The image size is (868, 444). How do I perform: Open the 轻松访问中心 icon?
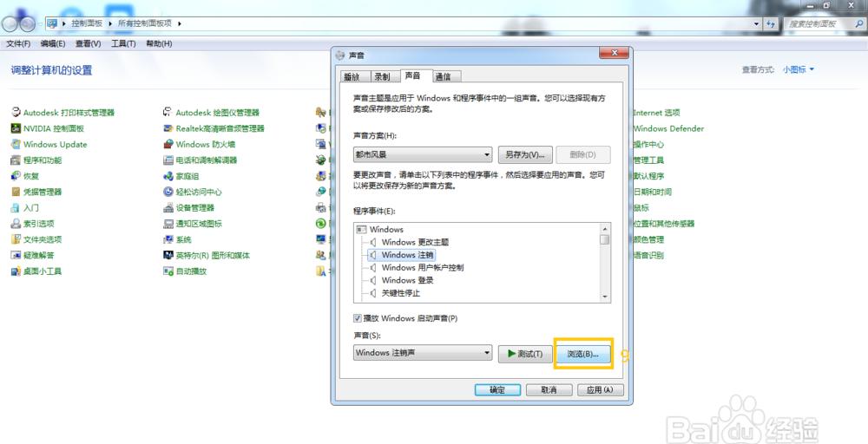(x=168, y=192)
